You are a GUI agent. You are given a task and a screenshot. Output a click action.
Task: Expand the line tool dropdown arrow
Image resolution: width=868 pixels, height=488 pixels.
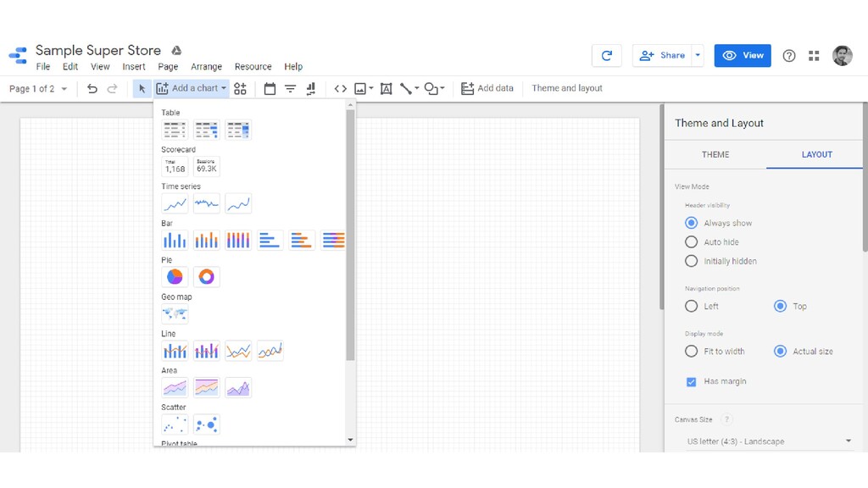[416, 88]
